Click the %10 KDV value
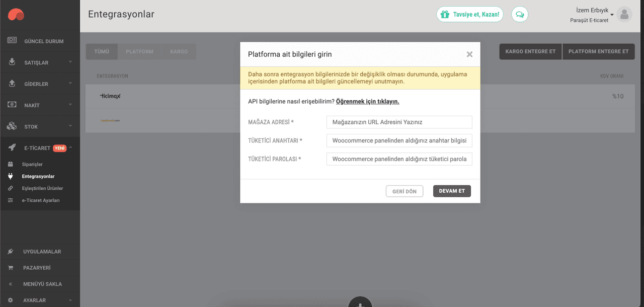 618,96
